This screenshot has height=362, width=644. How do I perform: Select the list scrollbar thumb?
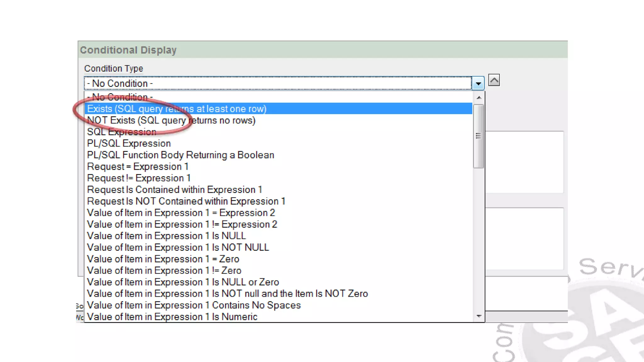click(478, 136)
